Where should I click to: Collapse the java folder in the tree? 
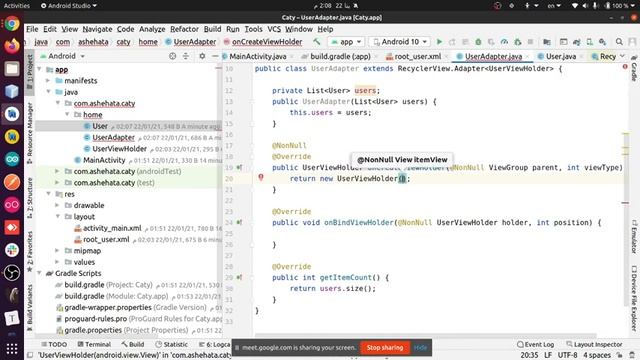click(x=49, y=92)
